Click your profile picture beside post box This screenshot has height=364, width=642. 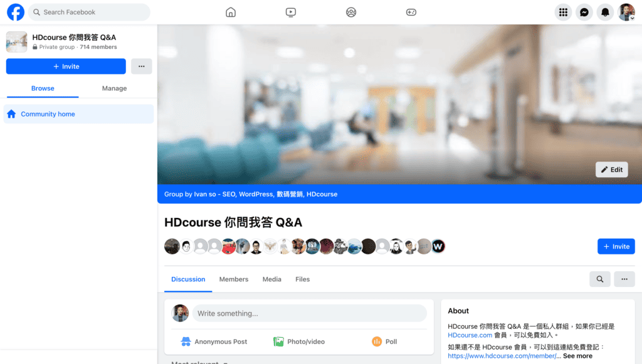(x=180, y=313)
